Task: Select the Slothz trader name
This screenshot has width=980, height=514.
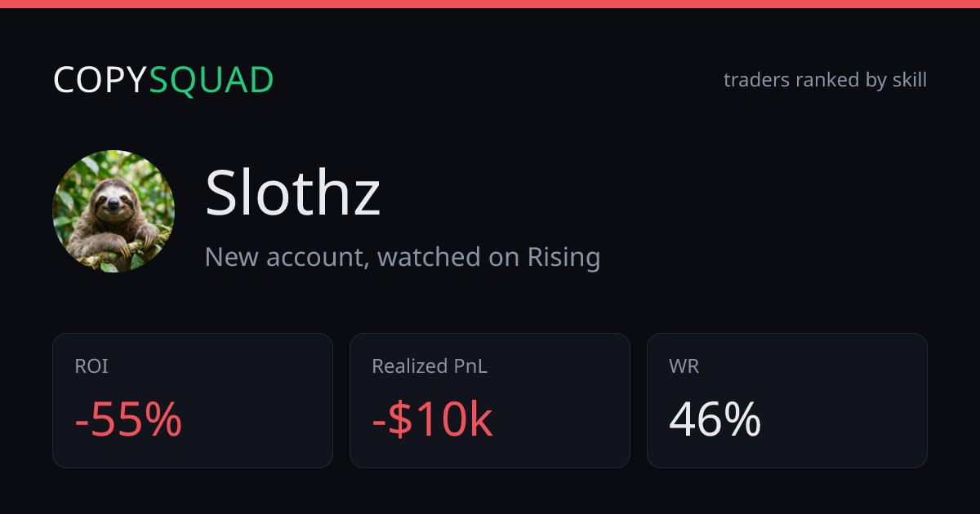Action: 292,193
